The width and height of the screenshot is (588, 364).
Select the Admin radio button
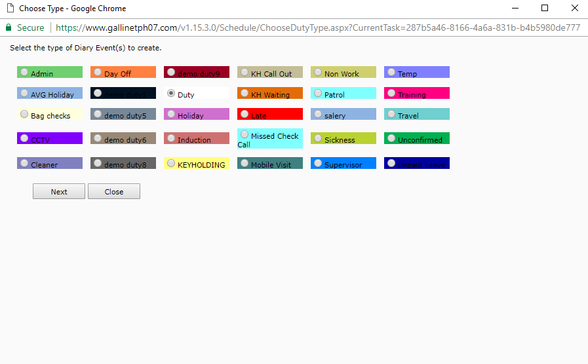click(24, 73)
